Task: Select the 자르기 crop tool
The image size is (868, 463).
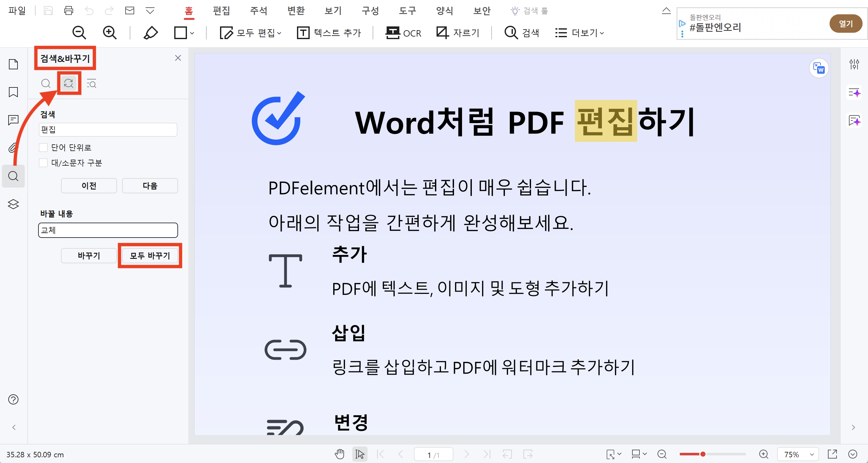Action: (458, 33)
